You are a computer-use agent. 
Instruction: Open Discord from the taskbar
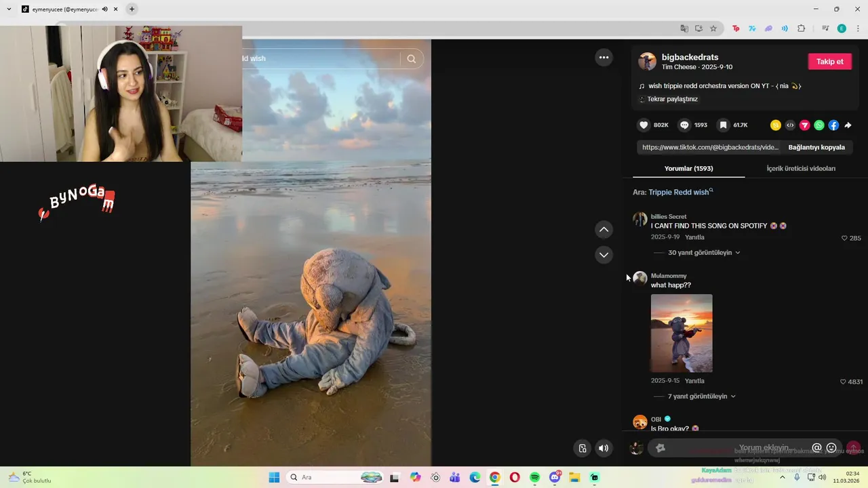pyautogui.click(x=555, y=477)
